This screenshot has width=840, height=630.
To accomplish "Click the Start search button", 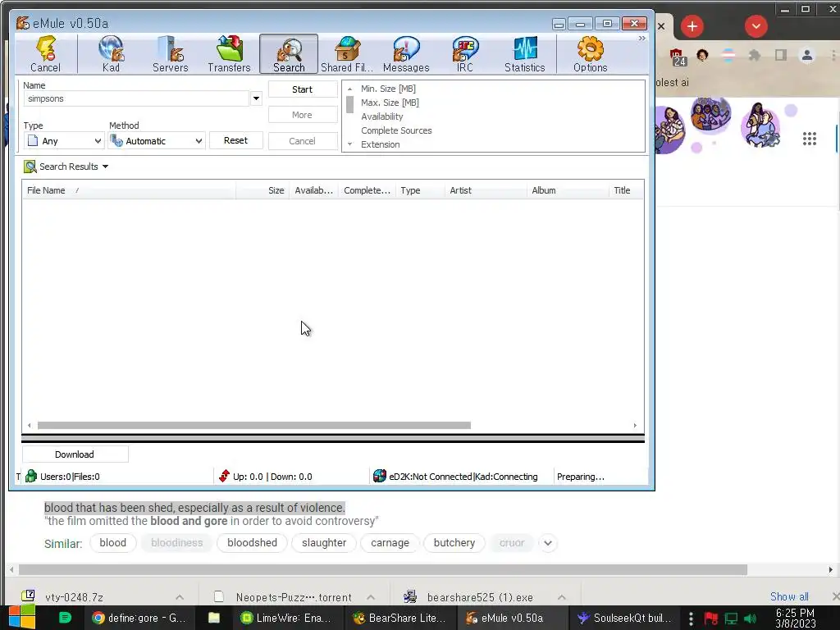I will (303, 89).
